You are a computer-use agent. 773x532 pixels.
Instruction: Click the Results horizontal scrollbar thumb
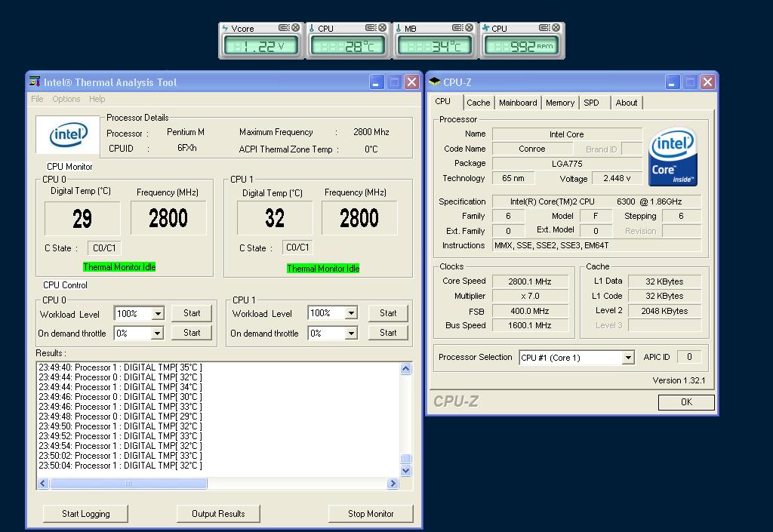[x=128, y=483]
